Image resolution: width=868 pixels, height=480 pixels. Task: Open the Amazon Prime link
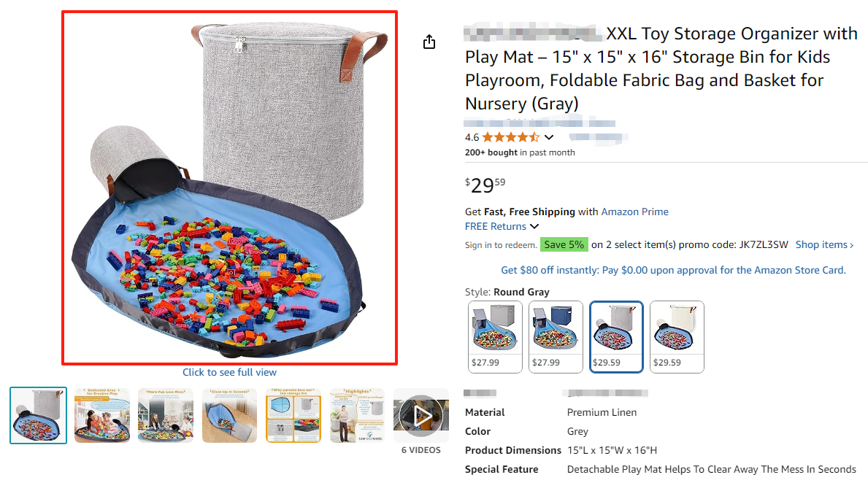point(634,212)
